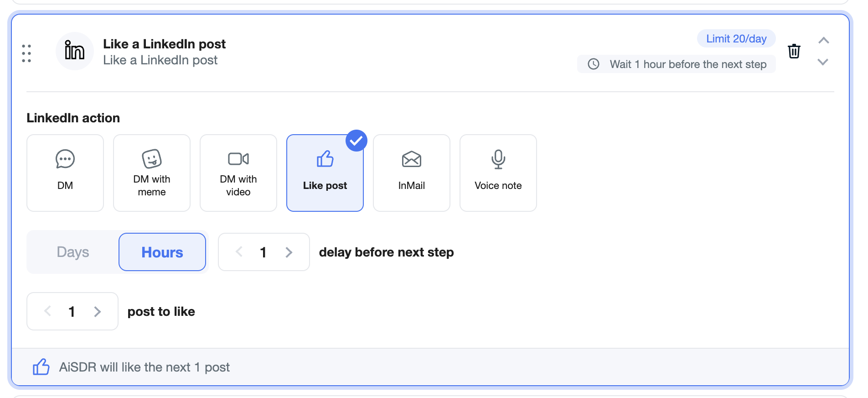The height and width of the screenshot is (398, 868).
Task: Select the DM with meme action
Action: [x=152, y=173]
